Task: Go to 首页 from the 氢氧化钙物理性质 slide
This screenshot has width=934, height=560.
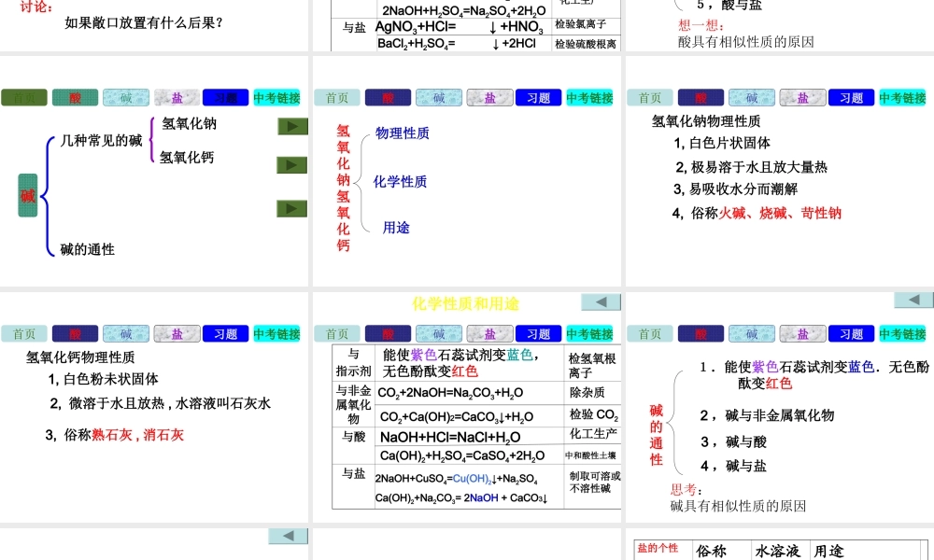Action: coord(24,334)
